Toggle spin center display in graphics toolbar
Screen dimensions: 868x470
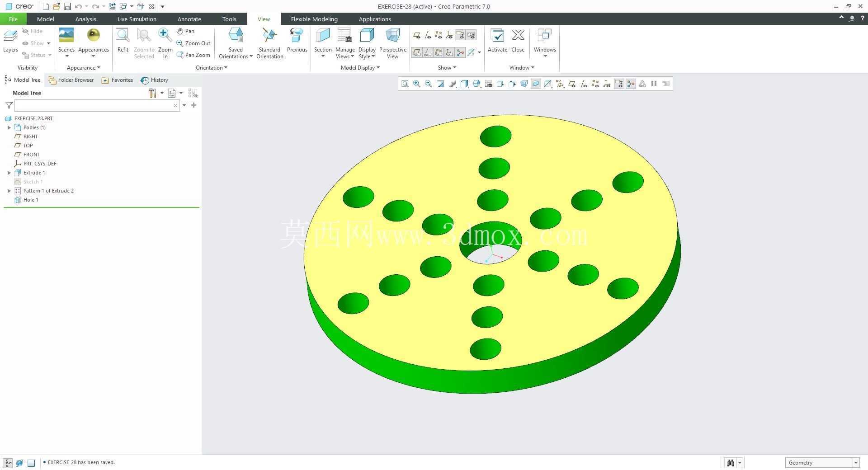pos(631,84)
